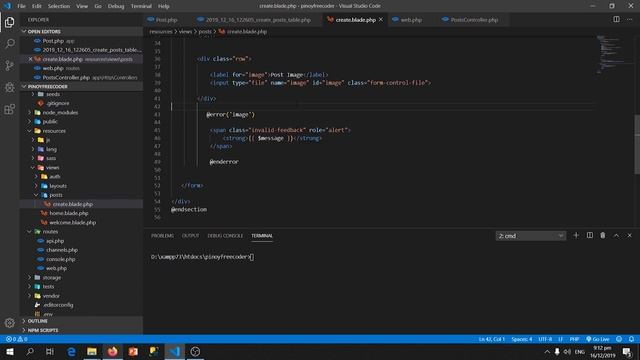640x360 pixels.
Task: Expand the vendor folder
Action: [82, 296]
